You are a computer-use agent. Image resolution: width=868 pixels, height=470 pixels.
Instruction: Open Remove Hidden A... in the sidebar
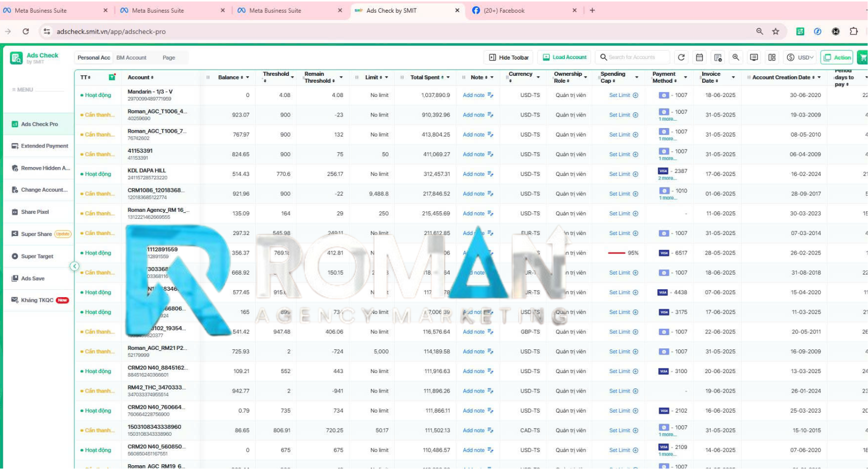(x=39, y=168)
